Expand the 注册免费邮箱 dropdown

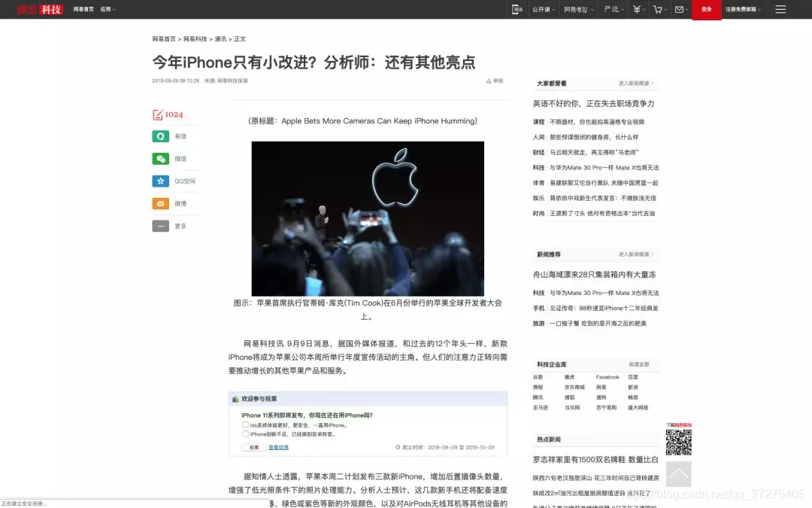(x=743, y=9)
